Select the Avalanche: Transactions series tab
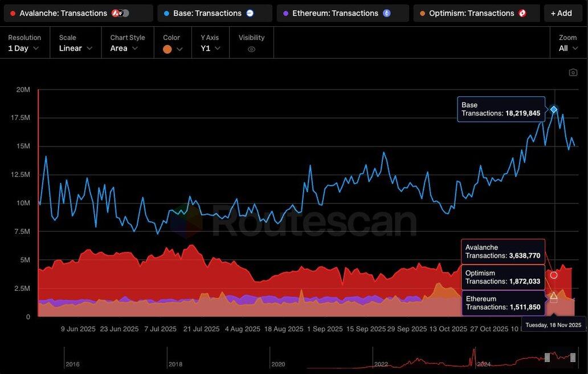Image resolution: width=588 pixels, height=374 pixels. coord(63,13)
